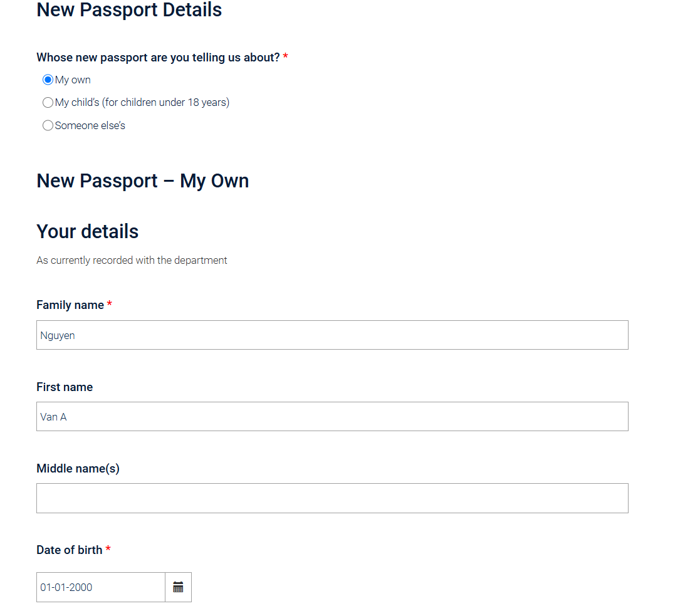Image resolution: width=700 pixels, height=606 pixels.
Task: Click the date field showing 01-01-2000
Action: point(101,587)
